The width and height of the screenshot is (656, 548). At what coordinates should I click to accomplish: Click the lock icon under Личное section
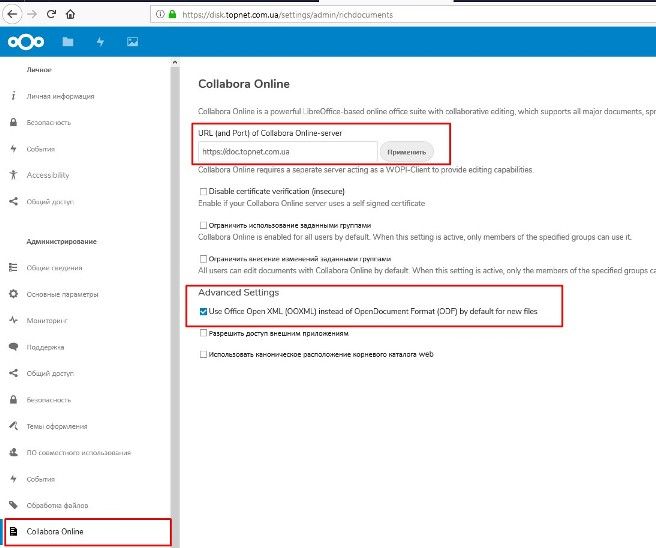pyautogui.click(x=13, y=122)
